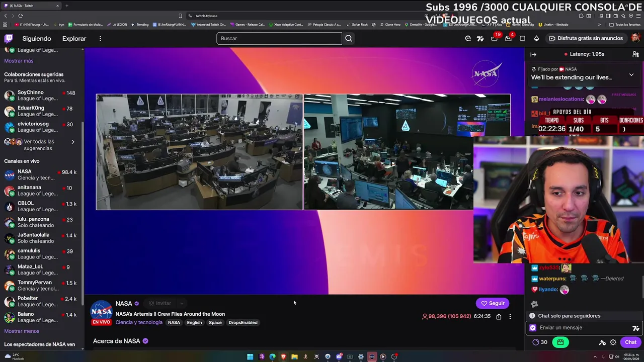Image resolution: width=644 pixels, height=362 pixels.
Task: Open stream options three-dot menu
Action: (510, 316)
